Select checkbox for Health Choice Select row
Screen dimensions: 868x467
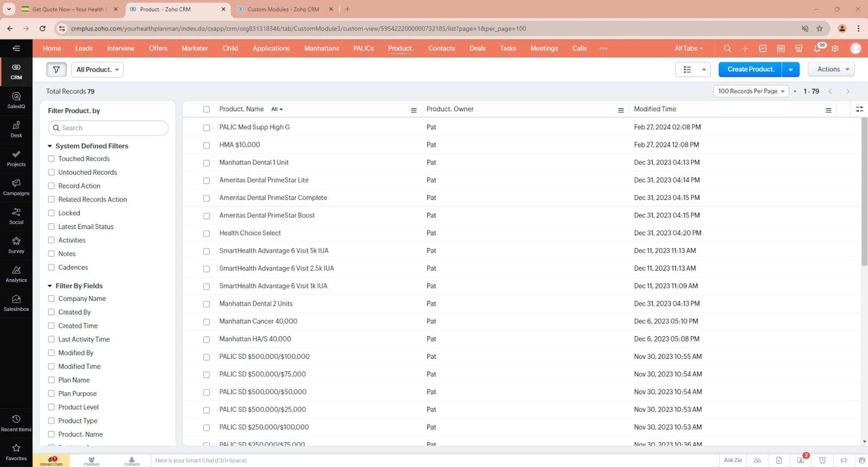tap(206, 233)
